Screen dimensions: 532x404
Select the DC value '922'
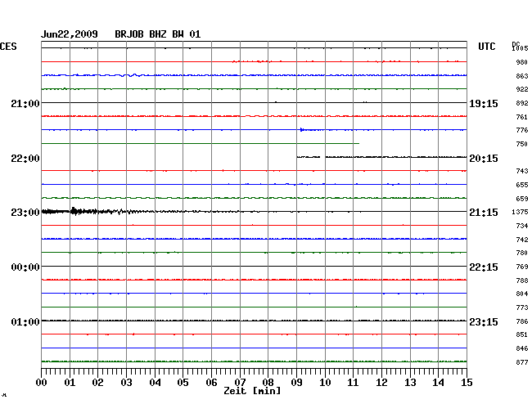coord(522,89)
